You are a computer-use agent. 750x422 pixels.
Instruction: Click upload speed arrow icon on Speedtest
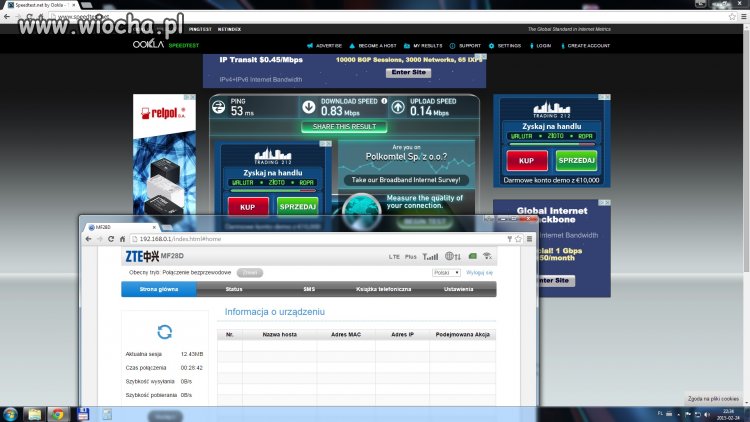pos(398,107)
